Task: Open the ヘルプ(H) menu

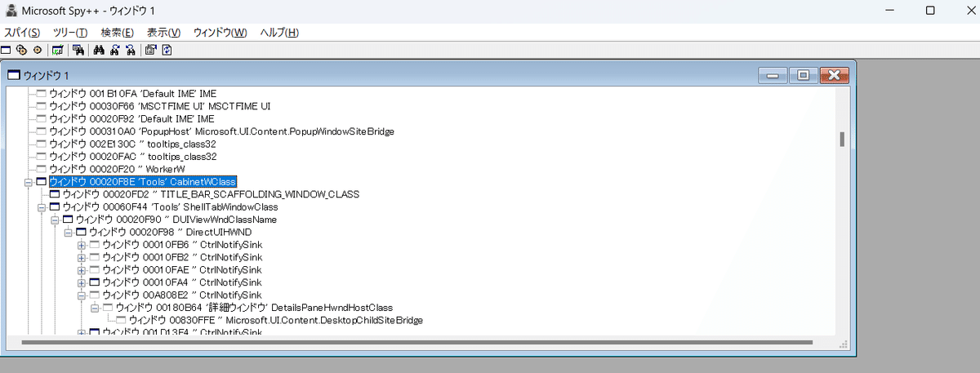Action: click(x=278, y=33)
